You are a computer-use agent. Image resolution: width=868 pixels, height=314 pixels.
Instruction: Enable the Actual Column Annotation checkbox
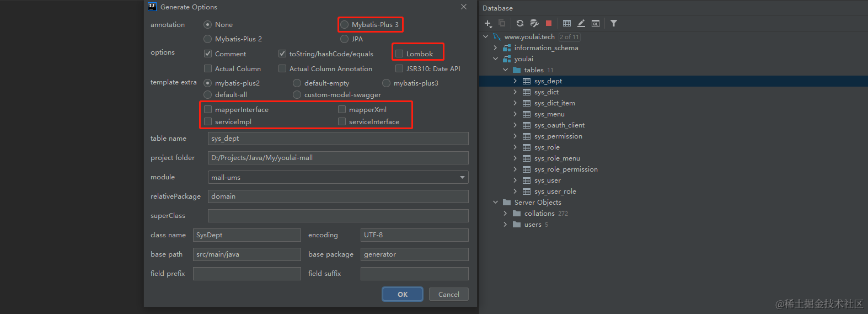282,68
